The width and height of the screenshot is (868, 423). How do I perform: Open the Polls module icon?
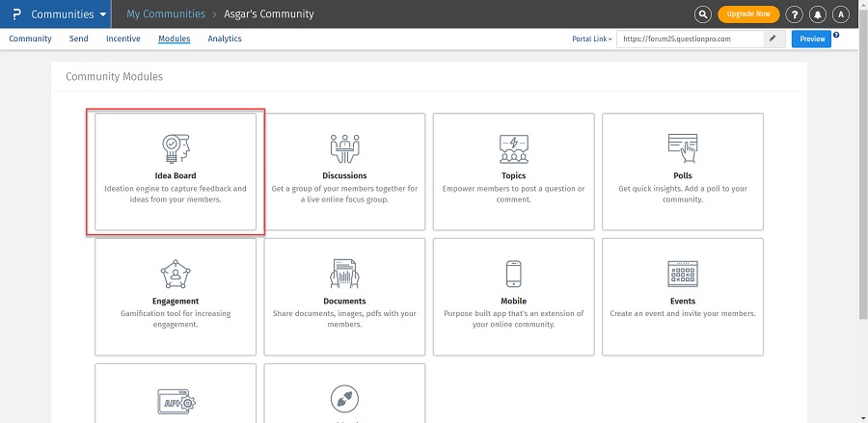(x=682, y=147)
